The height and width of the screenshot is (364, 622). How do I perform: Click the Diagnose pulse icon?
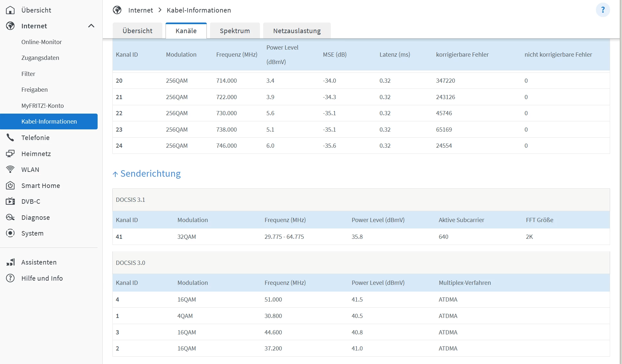pyautogui.click(x=10, y=217)
